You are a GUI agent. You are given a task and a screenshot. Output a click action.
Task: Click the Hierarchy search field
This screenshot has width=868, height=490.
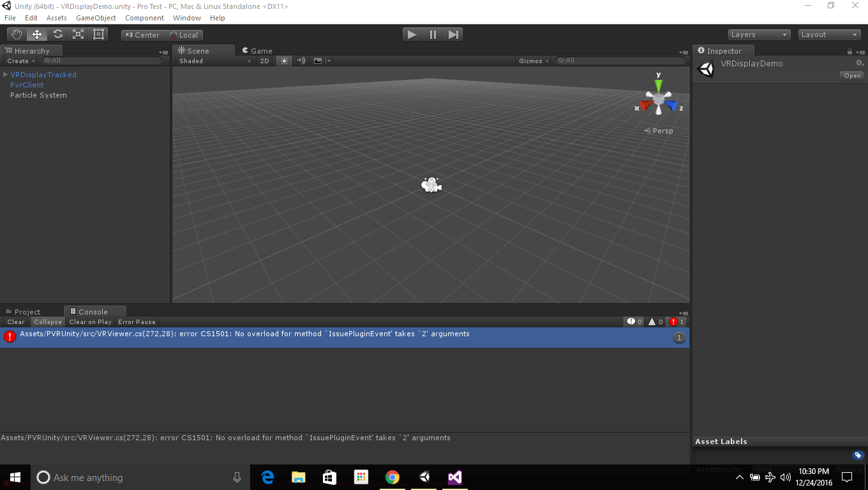click(102, 61)
